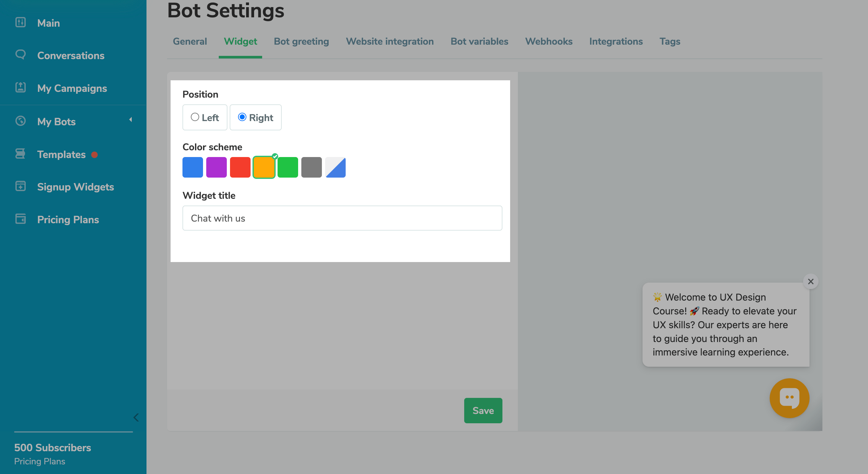
Task: Open the orange chat widget launcher
Action: point(789,398)
